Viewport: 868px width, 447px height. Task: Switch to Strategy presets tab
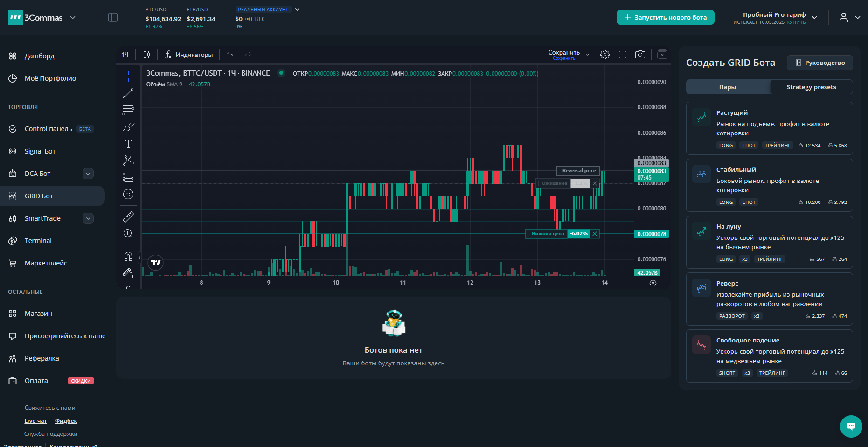pos(812,87)
